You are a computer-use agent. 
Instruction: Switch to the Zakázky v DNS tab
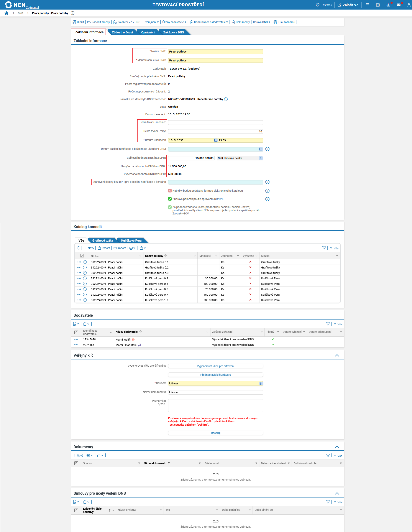pos(173,32)
